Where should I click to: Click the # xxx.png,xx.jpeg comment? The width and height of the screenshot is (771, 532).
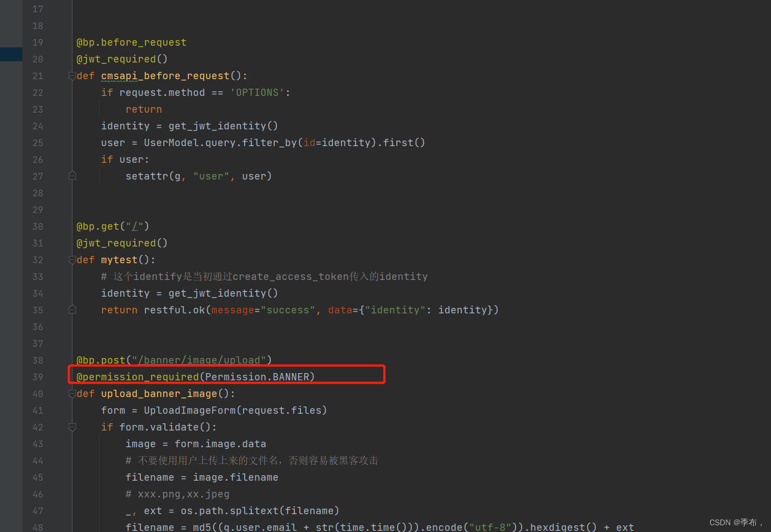pos(177,494)
